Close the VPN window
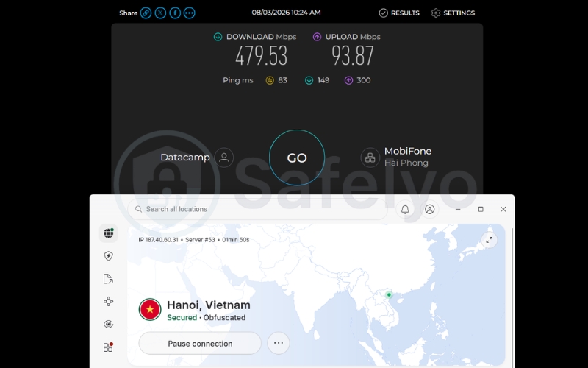Image resolution: width=588 pixels, height=368 pixels. tap(503, 209)
